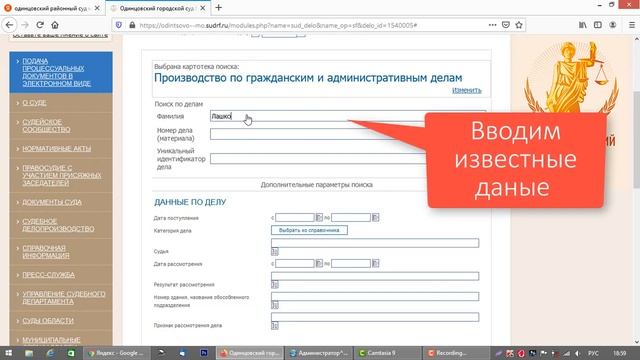Image resolution: width=640 pixels, height=360 pixels.
Task: Open Судебное делопроизводство sidebar item
Action: pos(61,225)
